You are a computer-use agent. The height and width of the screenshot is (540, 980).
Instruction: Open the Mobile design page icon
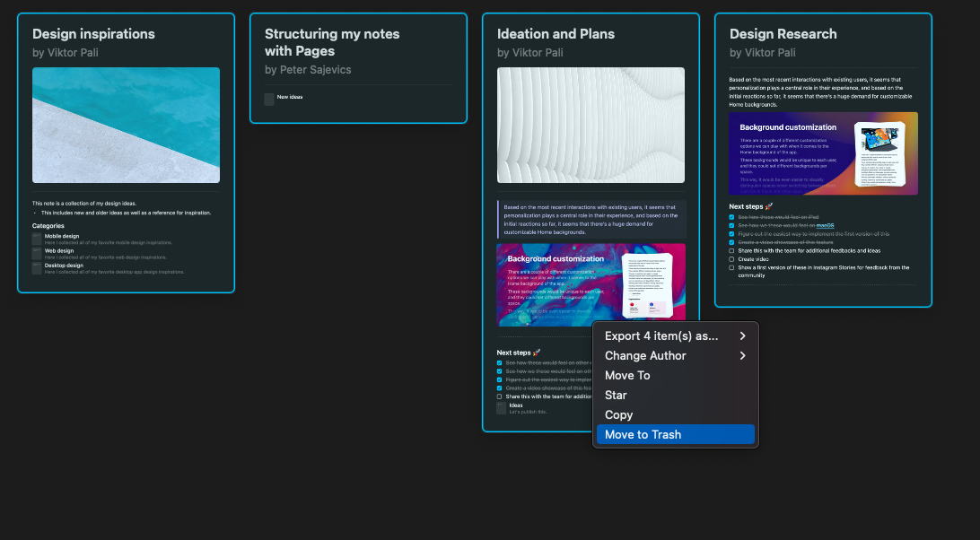pyautogui.click(x=37, y=239)
